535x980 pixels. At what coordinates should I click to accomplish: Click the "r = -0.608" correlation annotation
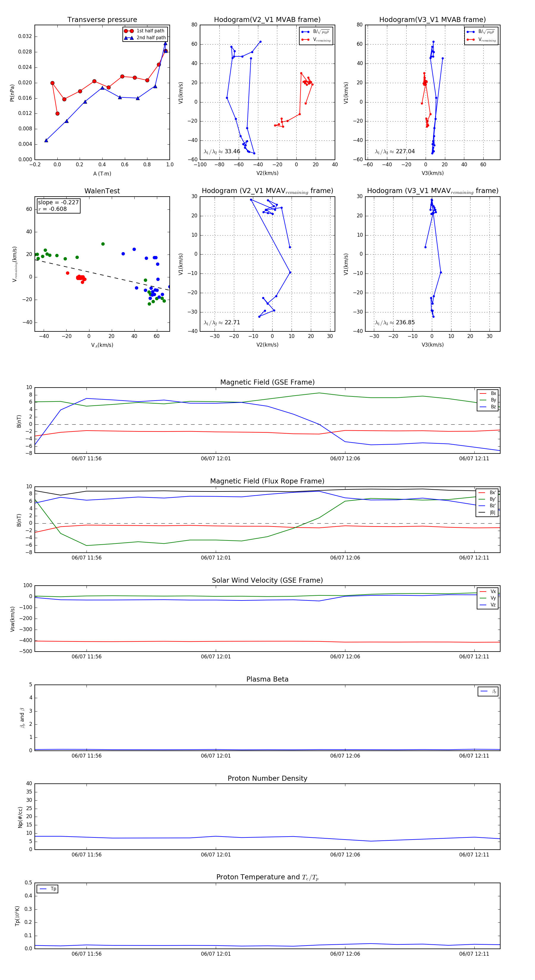point(53,209)
